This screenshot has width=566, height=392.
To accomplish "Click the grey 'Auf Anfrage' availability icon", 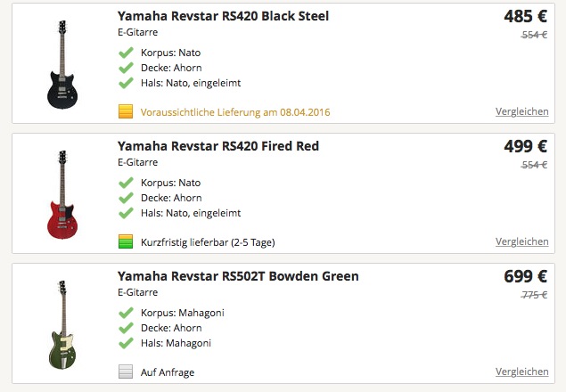I will coord(126,372).
